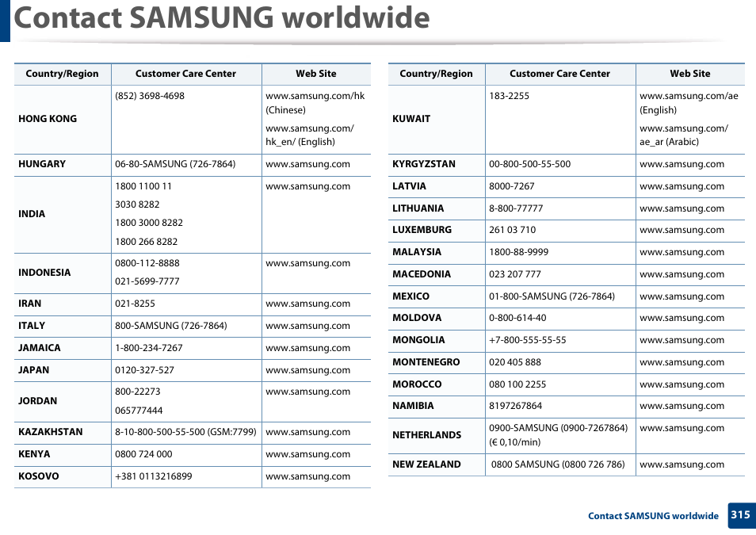Select Jamaica number 1-800-234-7267
The image size is (756, 535).
click(148, 348)
